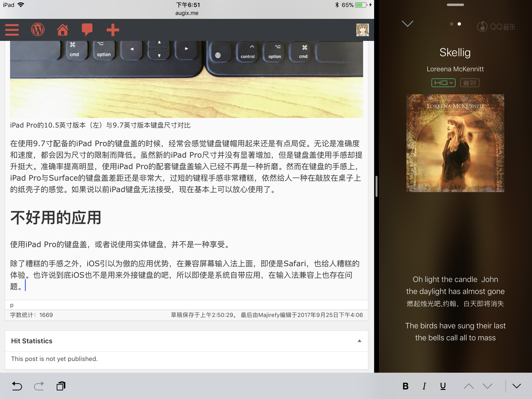Viewport: 532px width, 399px height.
Task: Place cursor in sentence 使用iPad Pro的键盘盖
Action: click(x=121, y=244)
